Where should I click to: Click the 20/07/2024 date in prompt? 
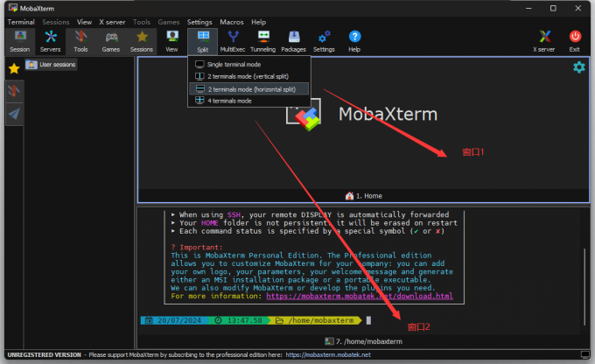coord(179,320)
